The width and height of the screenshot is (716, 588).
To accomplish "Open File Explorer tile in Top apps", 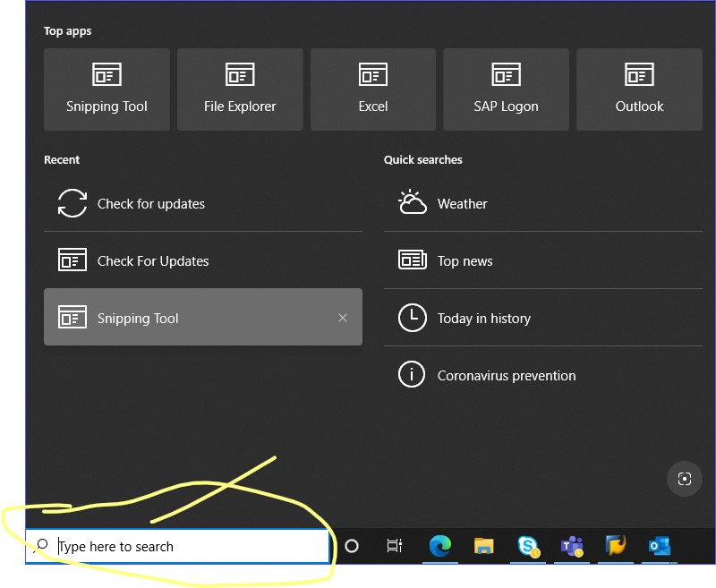I will [240, 89].
